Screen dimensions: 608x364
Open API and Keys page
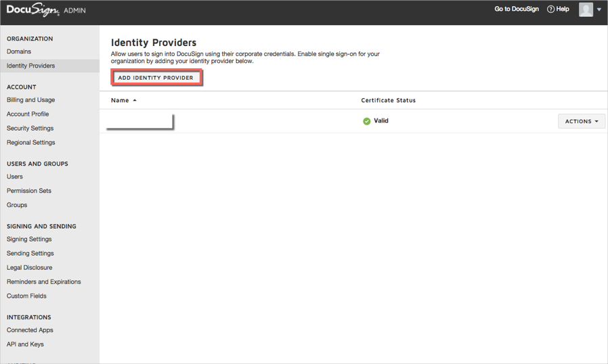25,344
